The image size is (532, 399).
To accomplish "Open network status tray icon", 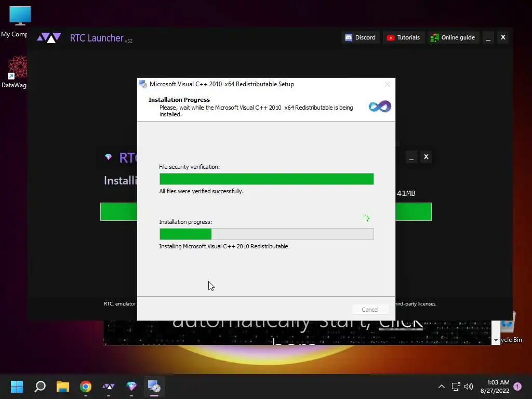I will click(x=456, y=387).
